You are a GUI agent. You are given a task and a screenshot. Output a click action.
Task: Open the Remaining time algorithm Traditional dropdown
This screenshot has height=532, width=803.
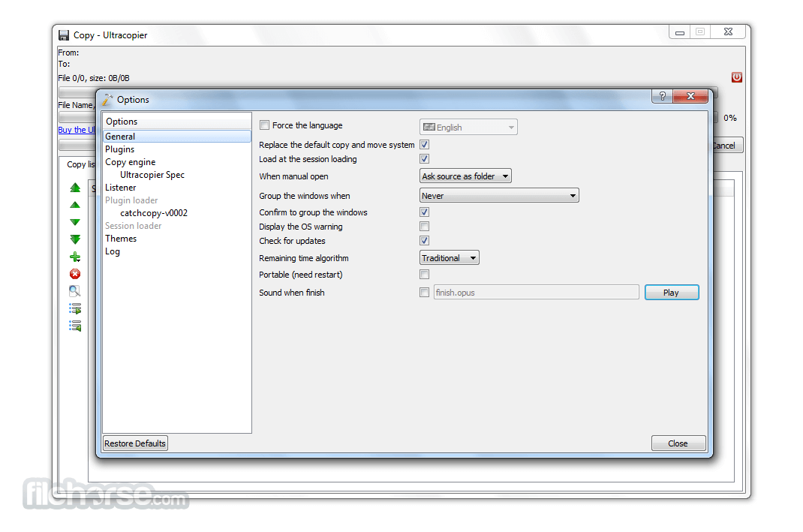pos(449,258)
